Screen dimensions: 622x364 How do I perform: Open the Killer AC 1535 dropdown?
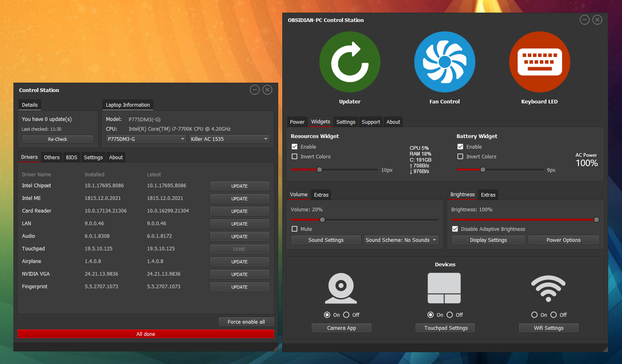(229, 139)
